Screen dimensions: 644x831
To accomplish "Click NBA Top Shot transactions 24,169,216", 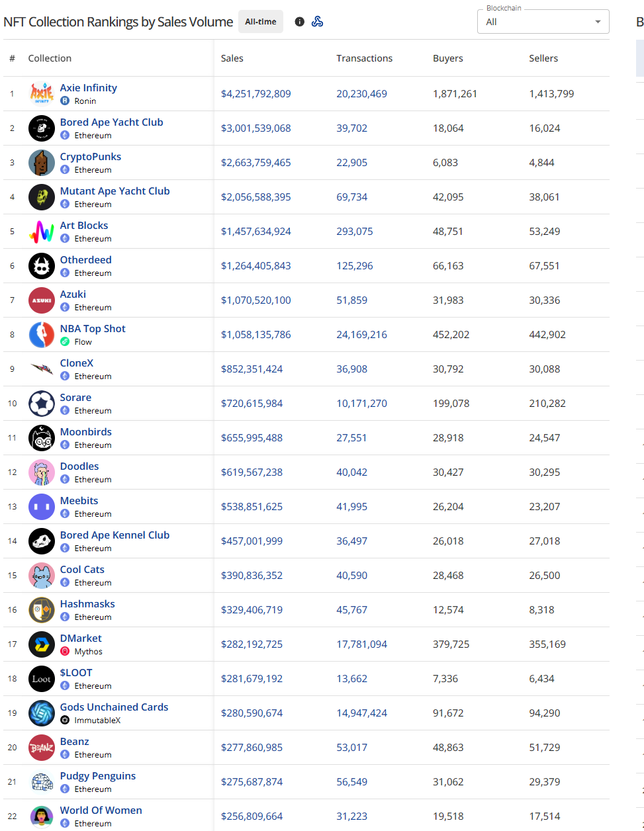I will click(x=362, y=335).
